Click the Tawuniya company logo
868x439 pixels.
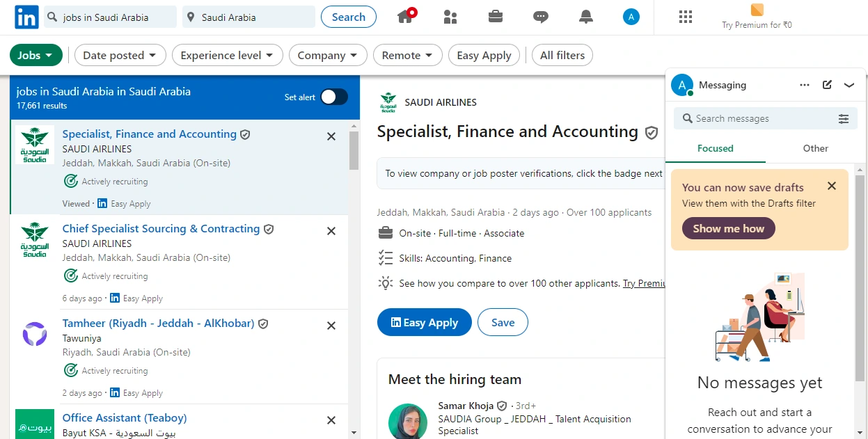[x=35, y=334]
